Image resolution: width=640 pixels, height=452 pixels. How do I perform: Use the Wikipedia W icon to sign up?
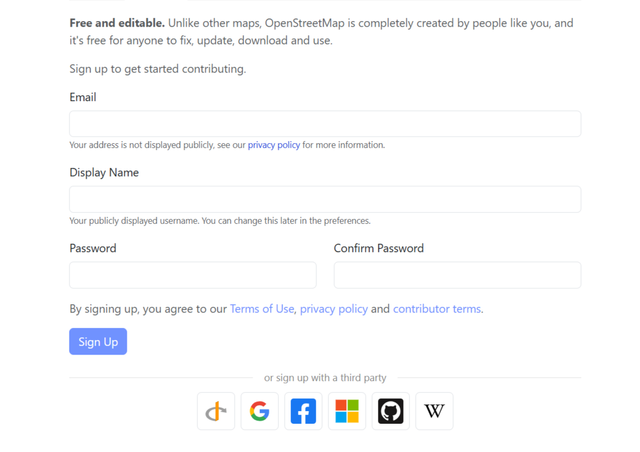pos(434,411)
